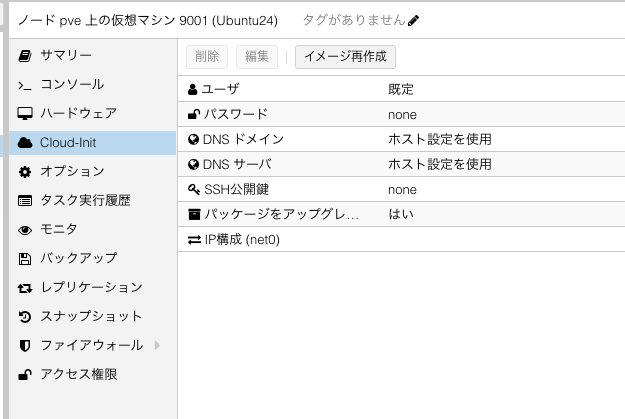Click the ユーザ person icon
Viewport: 625px width, 419px height.
click(193, 89)
